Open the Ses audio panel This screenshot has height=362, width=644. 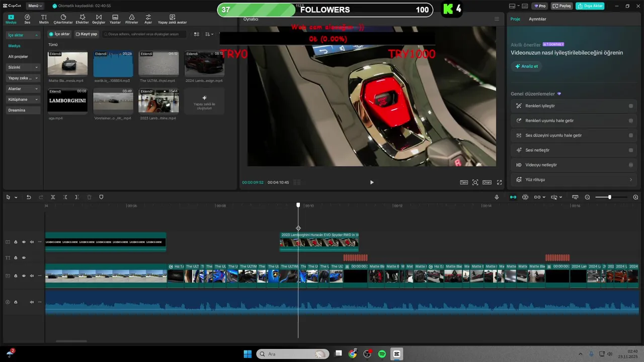(x=27, y=19)
